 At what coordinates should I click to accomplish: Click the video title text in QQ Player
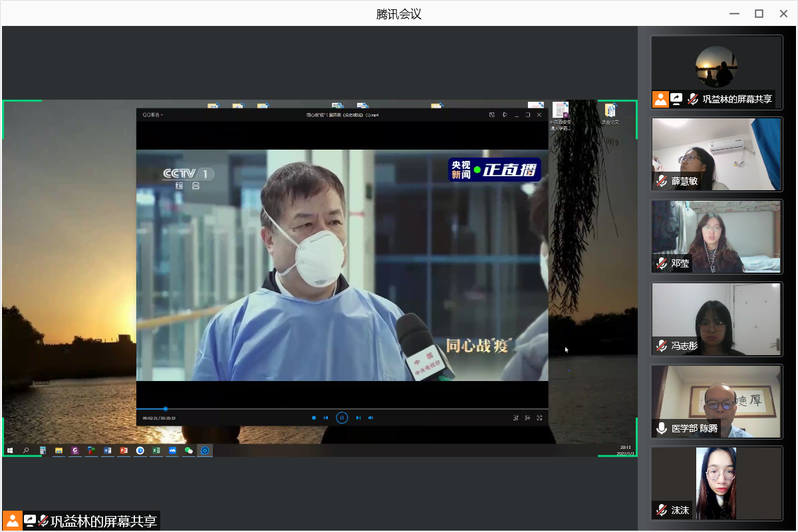[342, 115]
